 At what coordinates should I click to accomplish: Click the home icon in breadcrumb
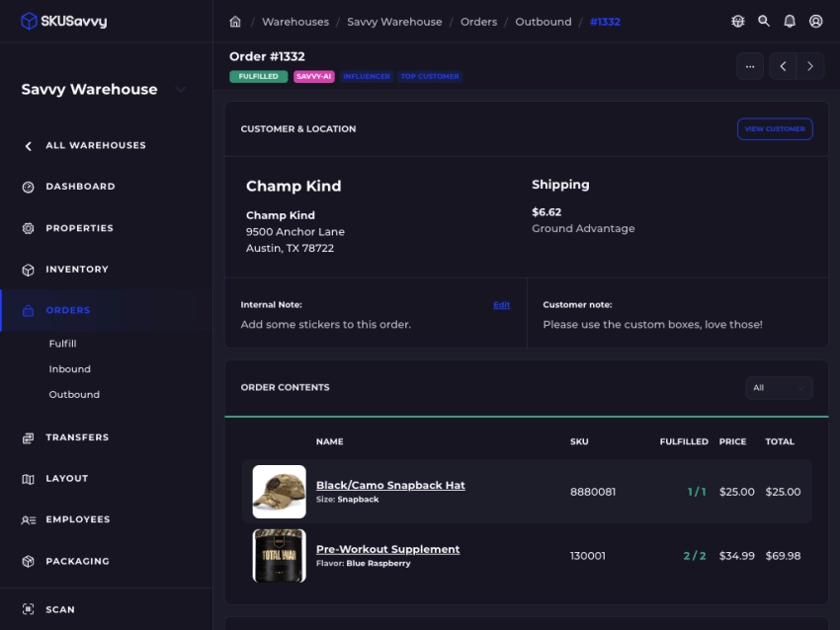[x=235, y=22]
